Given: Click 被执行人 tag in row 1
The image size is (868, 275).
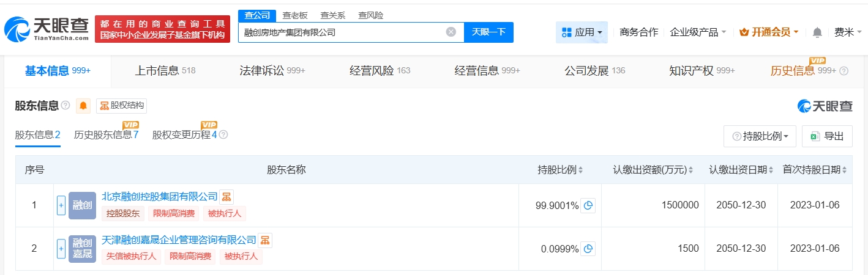Looking at the screenshot, I should click(225, 213).
